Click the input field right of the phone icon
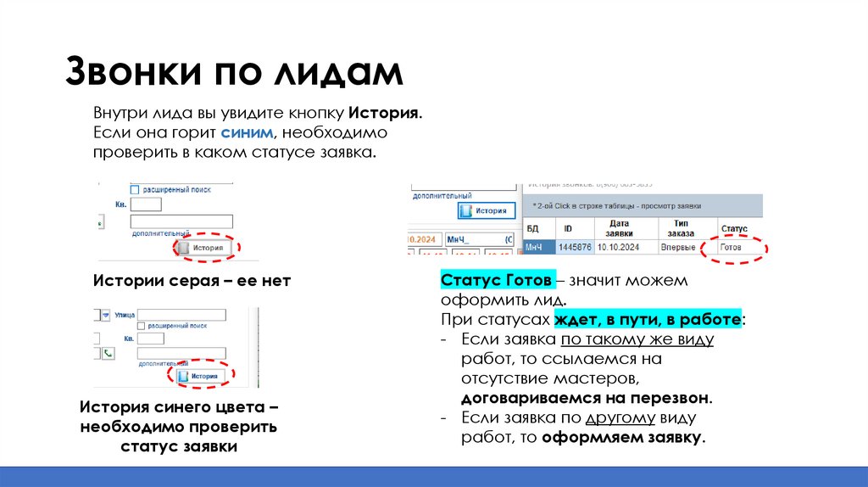 pos(181,354)
